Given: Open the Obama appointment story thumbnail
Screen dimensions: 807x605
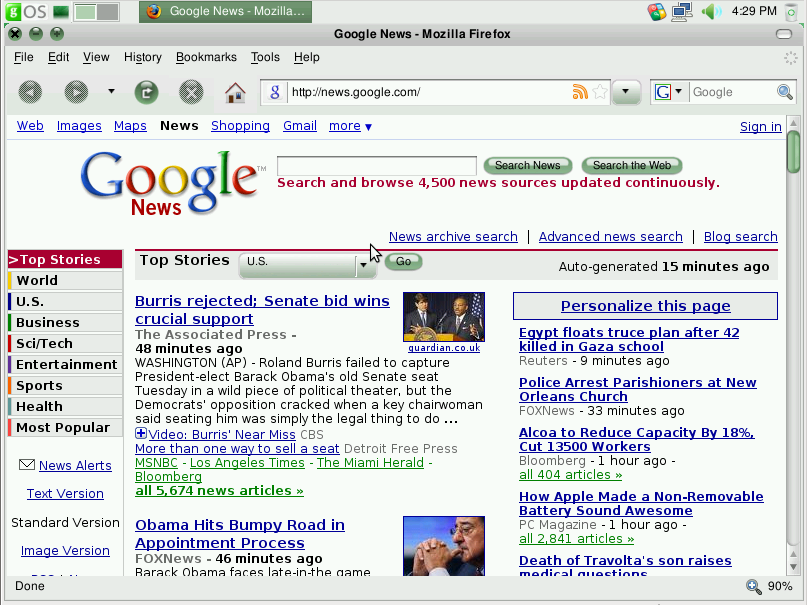Looking at the screenshot, I should [x=444, y=546].
